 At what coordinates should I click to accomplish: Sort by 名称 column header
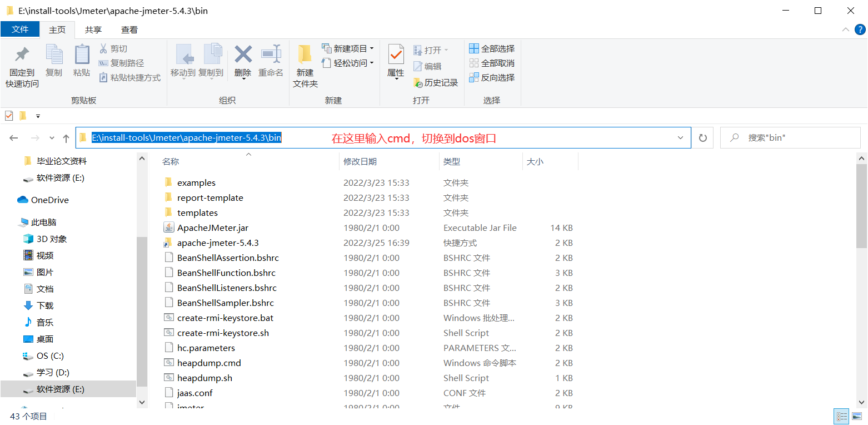coord(171,161)
